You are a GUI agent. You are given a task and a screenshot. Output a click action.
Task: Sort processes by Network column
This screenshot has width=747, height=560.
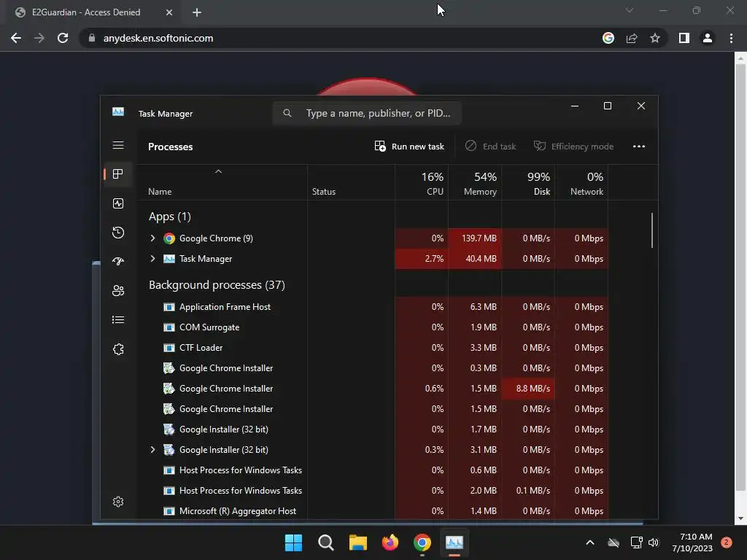pos(581,183)
